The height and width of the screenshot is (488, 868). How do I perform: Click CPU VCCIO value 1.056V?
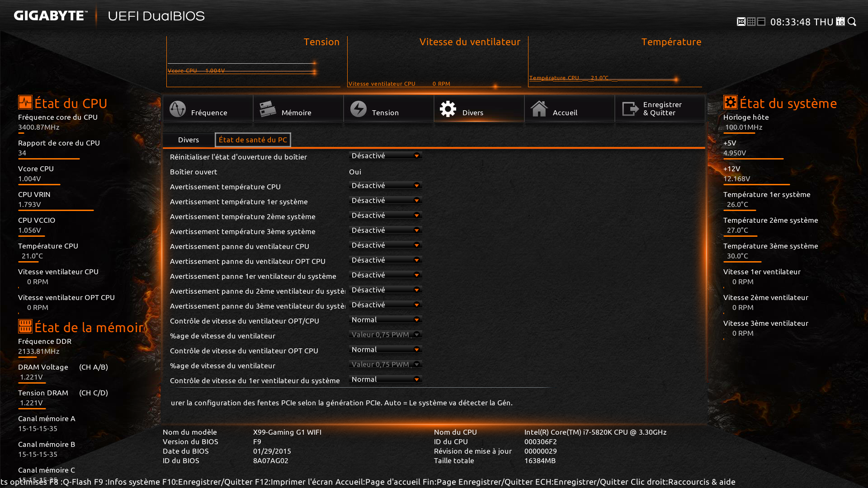click(29, 230)
